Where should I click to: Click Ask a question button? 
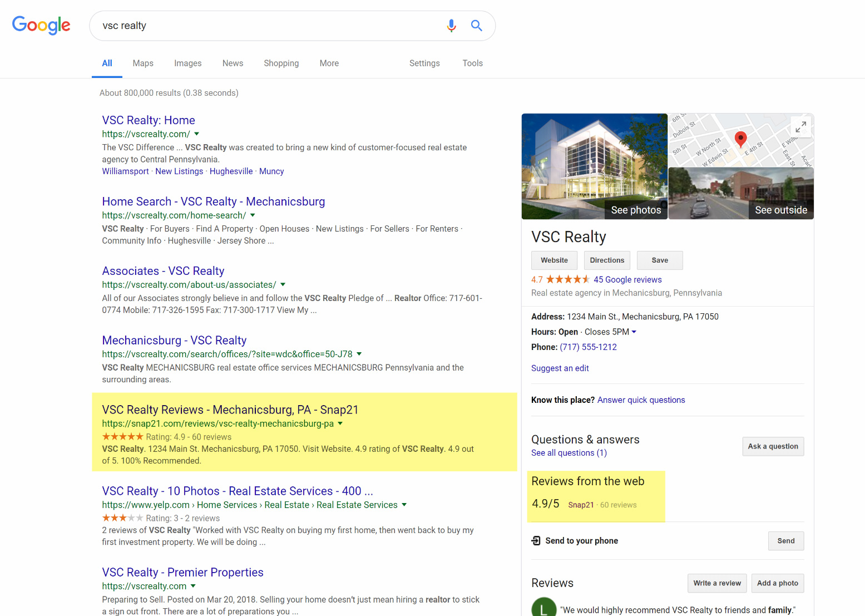(x=773, y=446)
